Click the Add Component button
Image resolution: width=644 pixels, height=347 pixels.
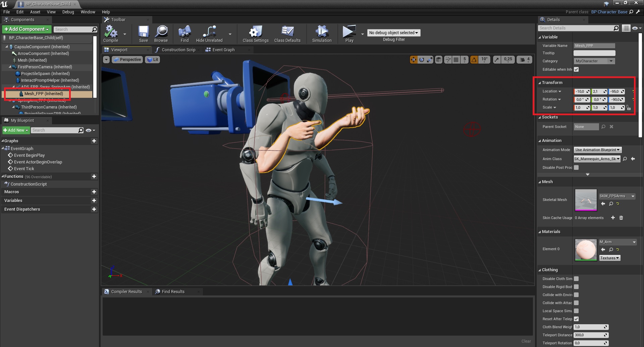point(27,29)
